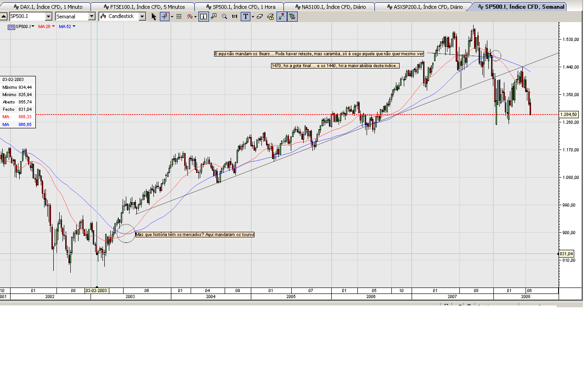
Task: Click the 990,00 price axis label
Action: pos(569,205)
